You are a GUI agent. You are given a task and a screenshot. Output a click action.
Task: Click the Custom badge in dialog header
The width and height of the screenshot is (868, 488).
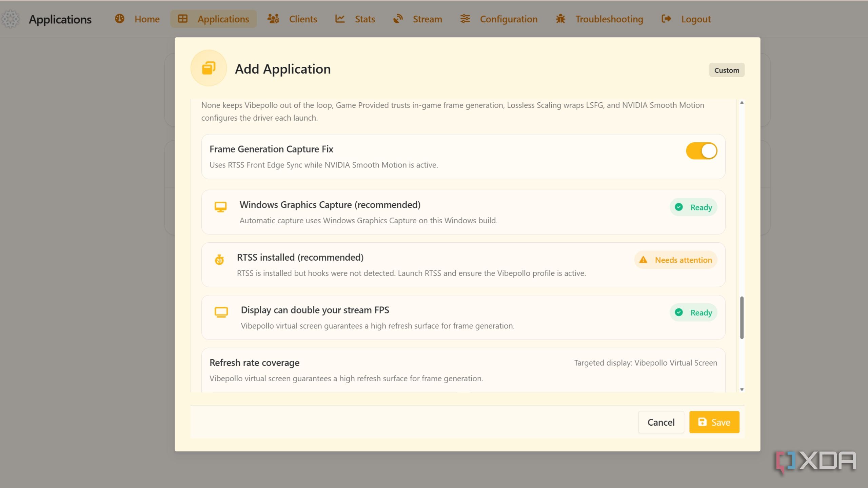click(727, 70)
